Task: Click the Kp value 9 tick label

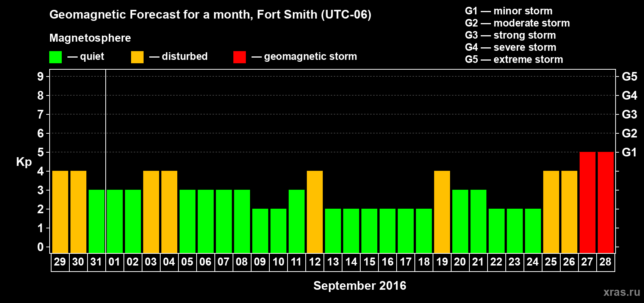Action: click(x=41, y=77)
